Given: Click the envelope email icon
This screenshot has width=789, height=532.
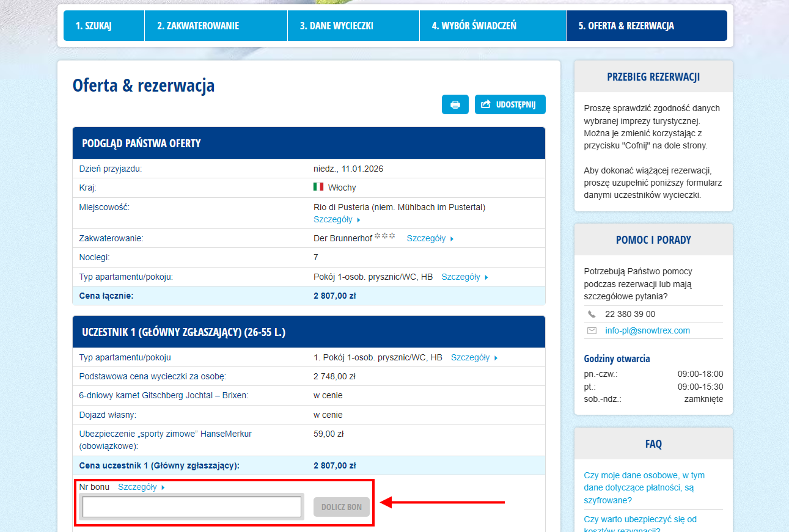Looking at the screenshot, I should 592,330.
